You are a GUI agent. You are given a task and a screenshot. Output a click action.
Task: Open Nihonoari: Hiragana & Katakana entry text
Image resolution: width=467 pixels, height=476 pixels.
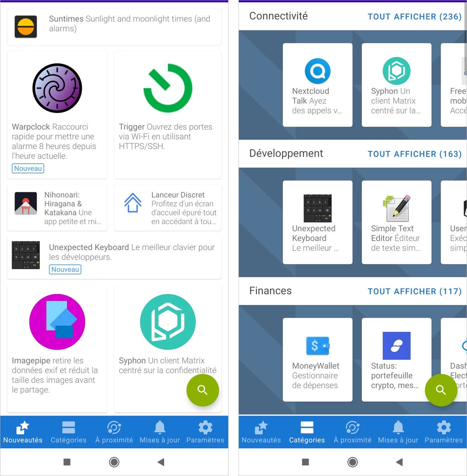click(72, 208)
